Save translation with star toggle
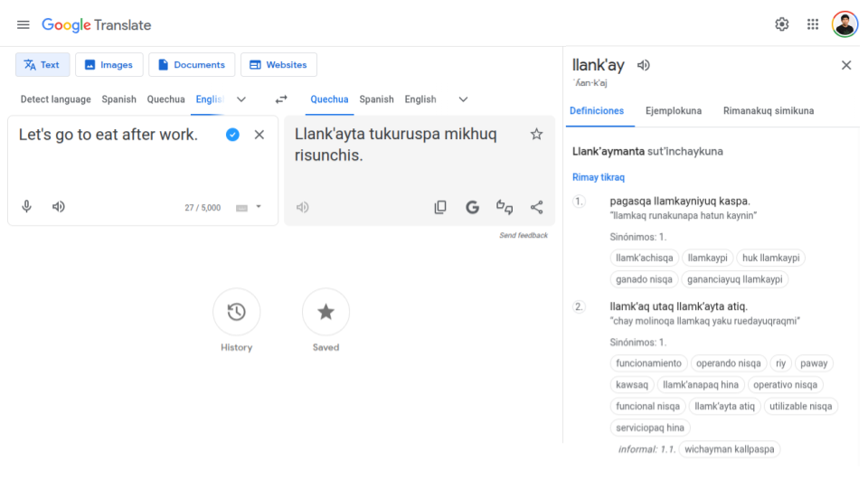 point(536,135)
